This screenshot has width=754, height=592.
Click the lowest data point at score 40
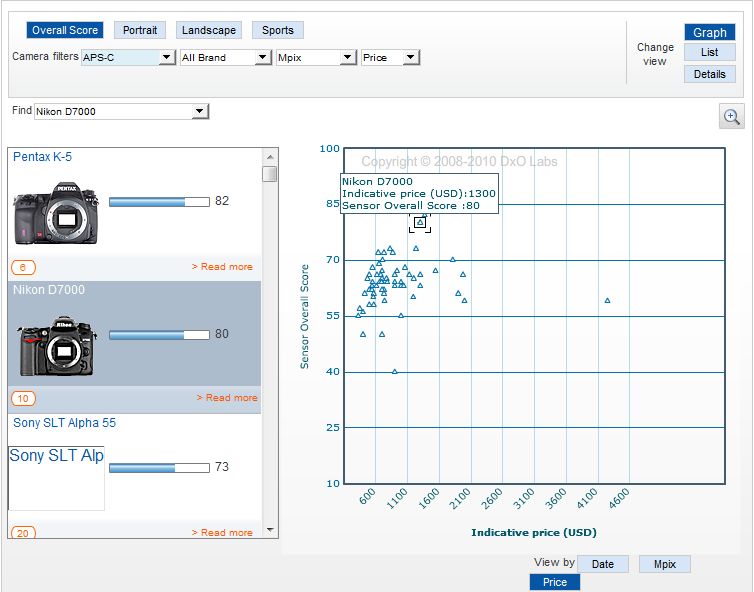click(395, 371)
